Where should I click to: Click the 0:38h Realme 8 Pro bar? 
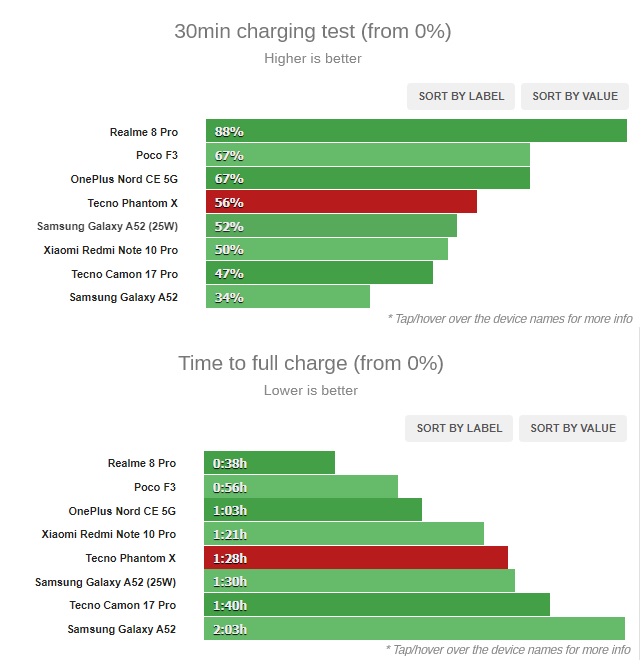269,463
